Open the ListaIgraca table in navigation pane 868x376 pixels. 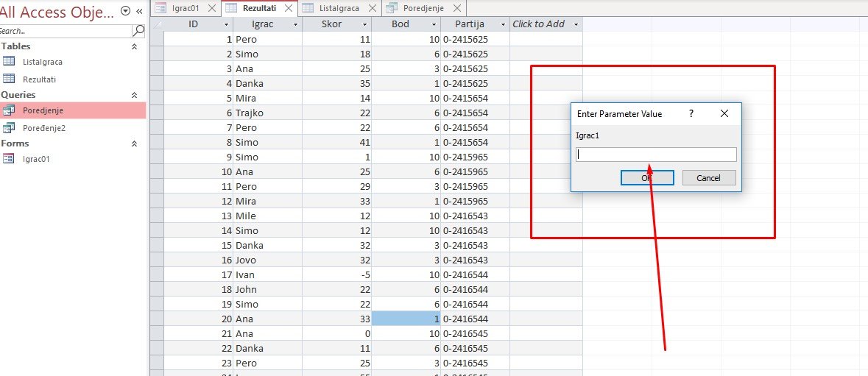point(42,62)
